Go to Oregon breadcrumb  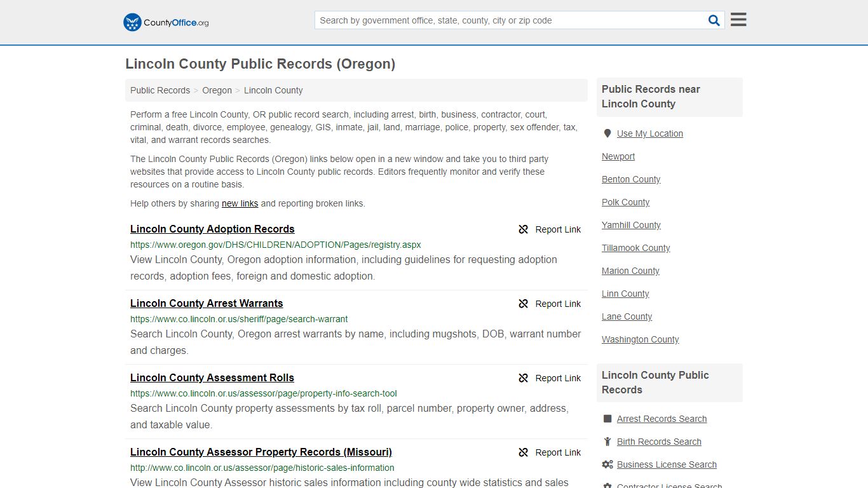(217, 90)
